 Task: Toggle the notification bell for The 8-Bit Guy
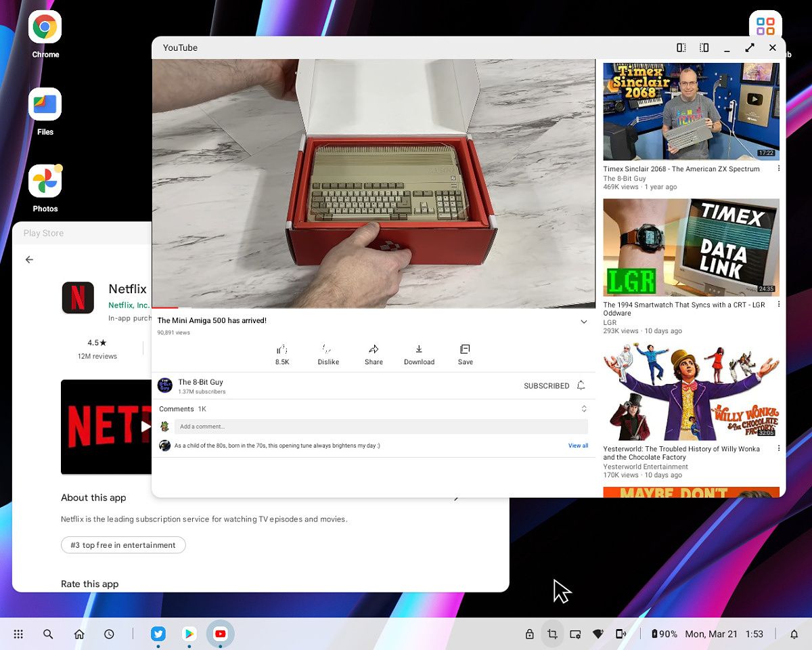click(x=581, y=385)
